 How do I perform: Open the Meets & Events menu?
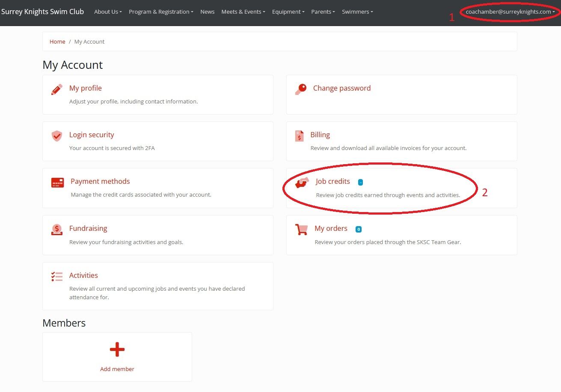(243, 12)
